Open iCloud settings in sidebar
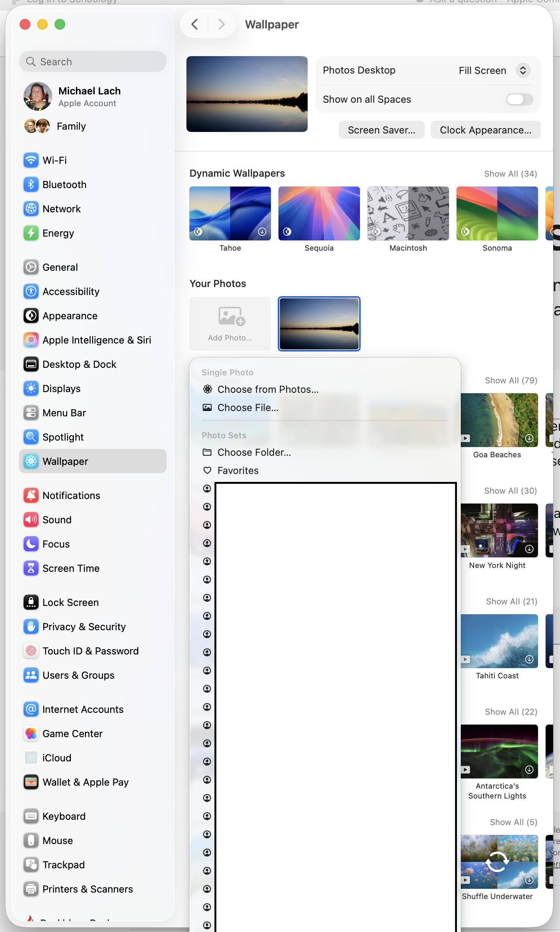The image size is (560, 932). point(93,758)
